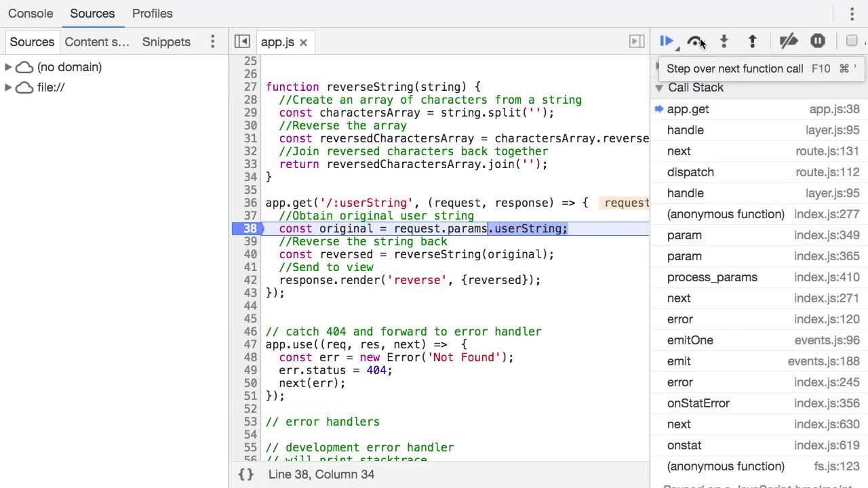Jump to the handle frame at layer.js:95
Image resolution: width=868 pixels, height=488 pixels.
pyautogui.click(x=685, y=130)
